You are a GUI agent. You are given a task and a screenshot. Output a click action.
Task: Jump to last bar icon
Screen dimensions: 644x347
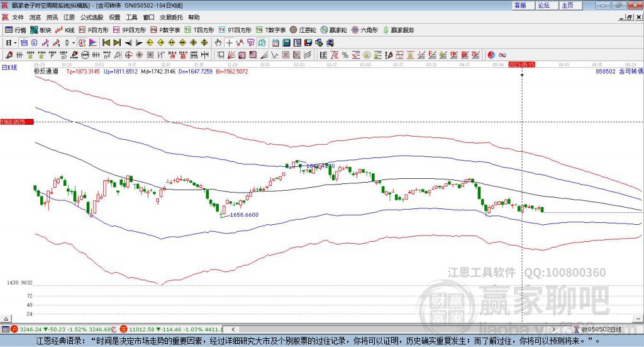[x=117, y=43]
